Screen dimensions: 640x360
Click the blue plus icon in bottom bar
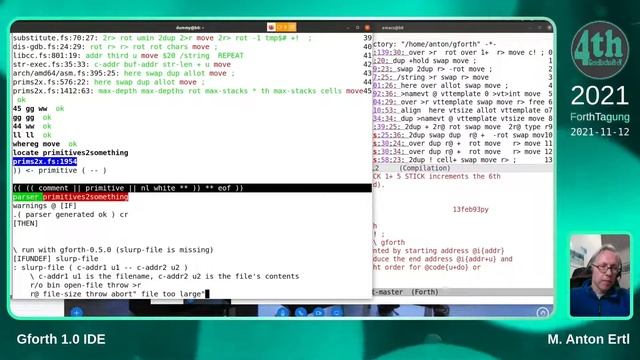tap(76, 313)
